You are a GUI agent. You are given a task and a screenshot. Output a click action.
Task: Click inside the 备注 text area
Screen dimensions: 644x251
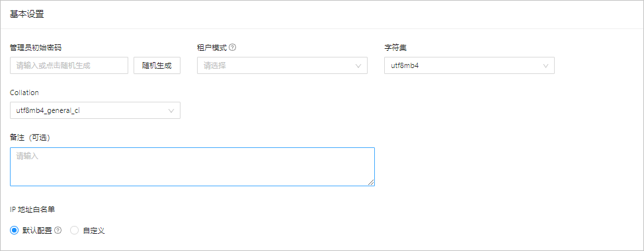(x=192, y=166)
